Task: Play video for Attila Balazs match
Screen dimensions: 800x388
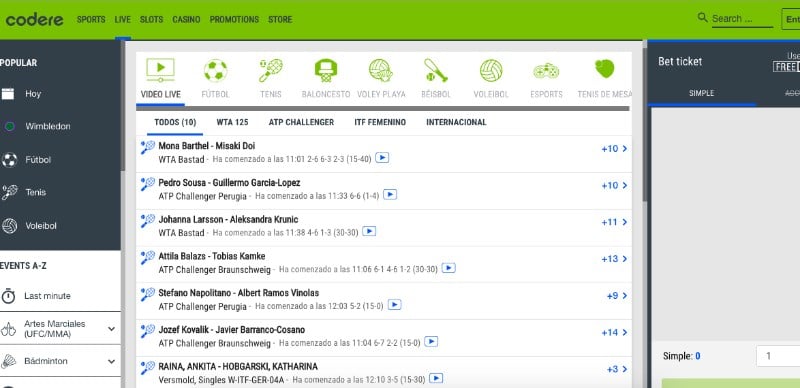Action: click(x=448, y=268)
